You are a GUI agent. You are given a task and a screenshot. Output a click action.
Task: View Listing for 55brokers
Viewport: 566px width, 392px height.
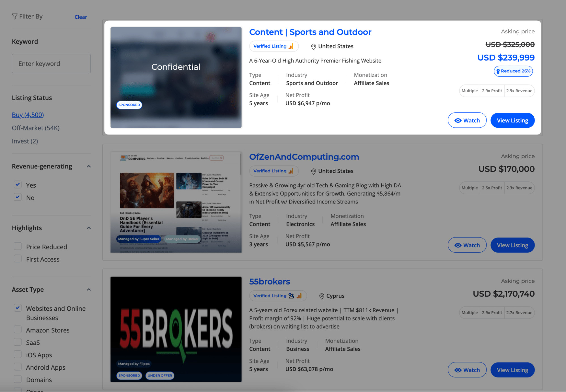coord(512,370)
